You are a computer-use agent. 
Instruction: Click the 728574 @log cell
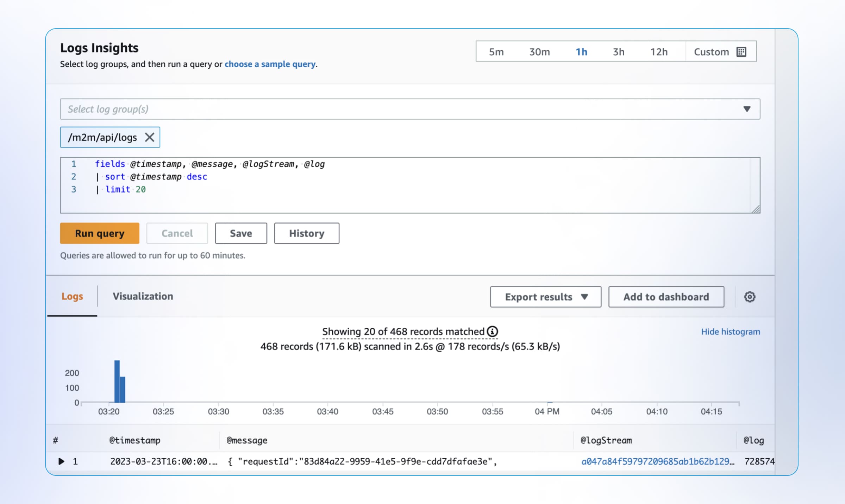pos(759,461)
